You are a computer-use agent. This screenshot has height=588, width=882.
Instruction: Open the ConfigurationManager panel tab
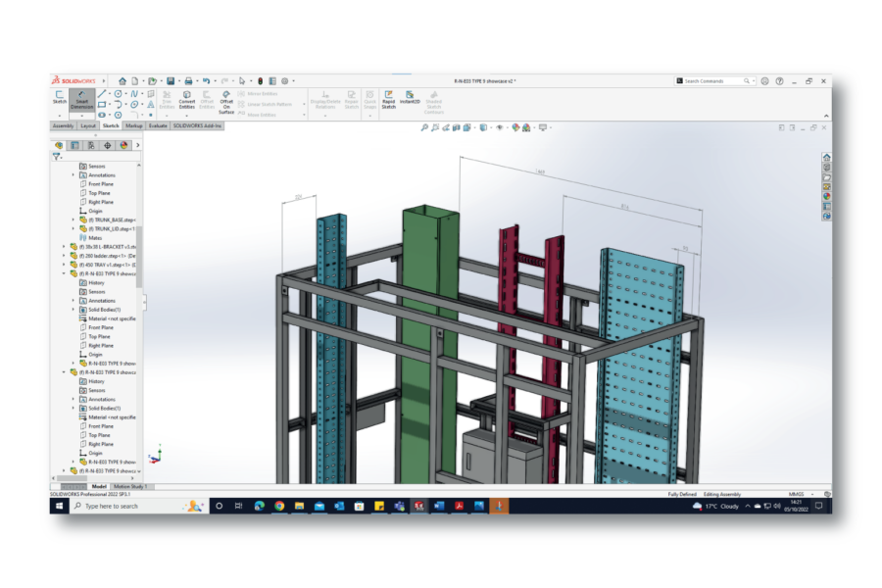[x=91, y=145]
